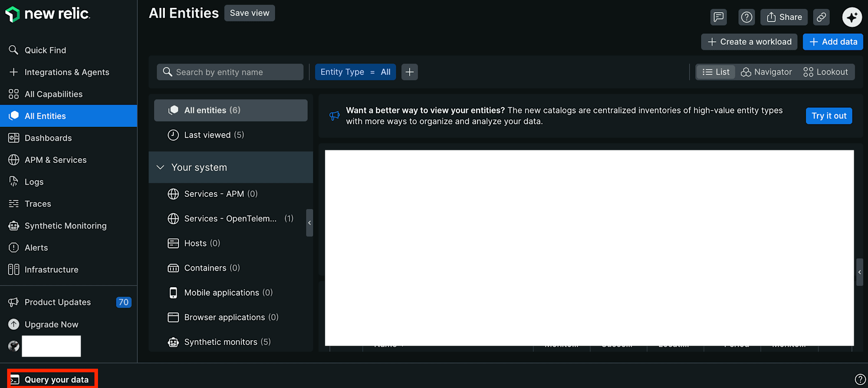Select All Entities in sidebar
This screenshot has height=388, width=868.
coord(69,116)
